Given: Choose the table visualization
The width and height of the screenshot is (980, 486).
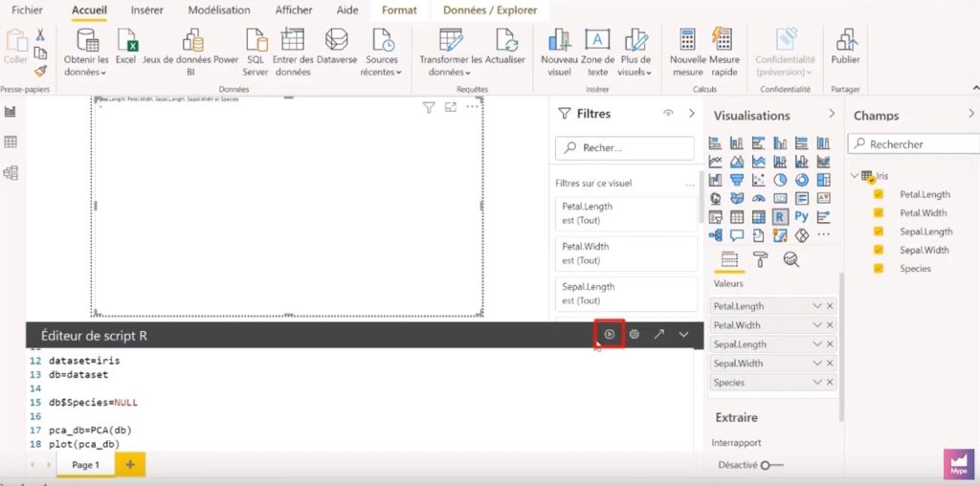Looking at the screenshot, I should tap(737, 217).
